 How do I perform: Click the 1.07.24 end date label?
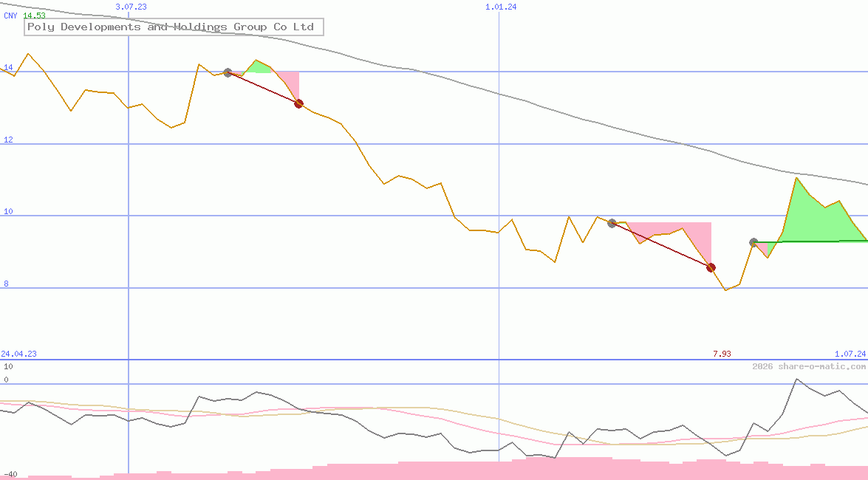(850, 354)
